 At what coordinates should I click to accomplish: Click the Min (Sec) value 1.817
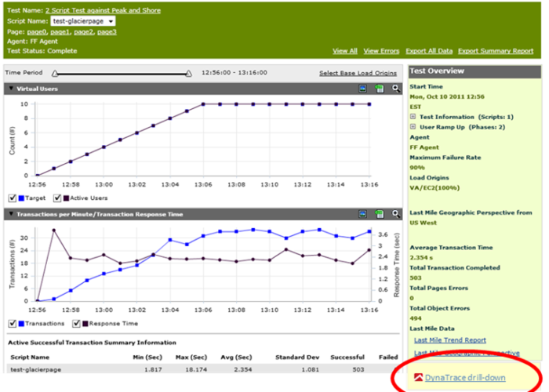(153, 369)
